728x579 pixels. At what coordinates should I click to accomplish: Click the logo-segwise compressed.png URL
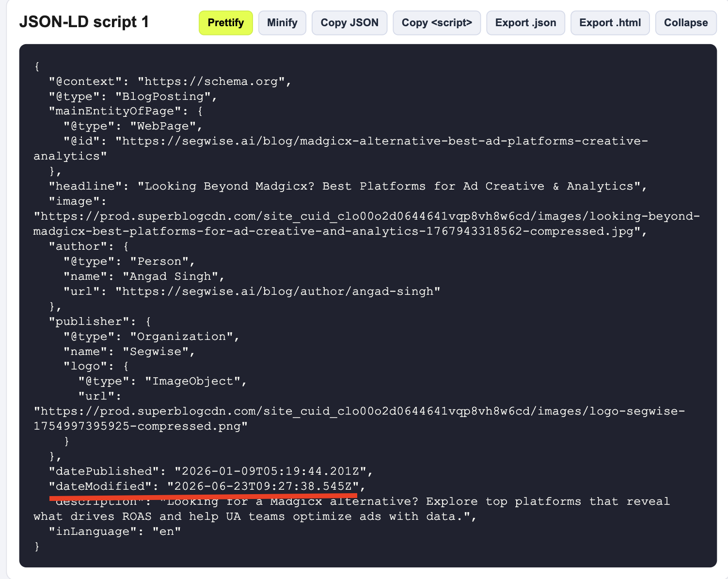(x=359, y=419)
